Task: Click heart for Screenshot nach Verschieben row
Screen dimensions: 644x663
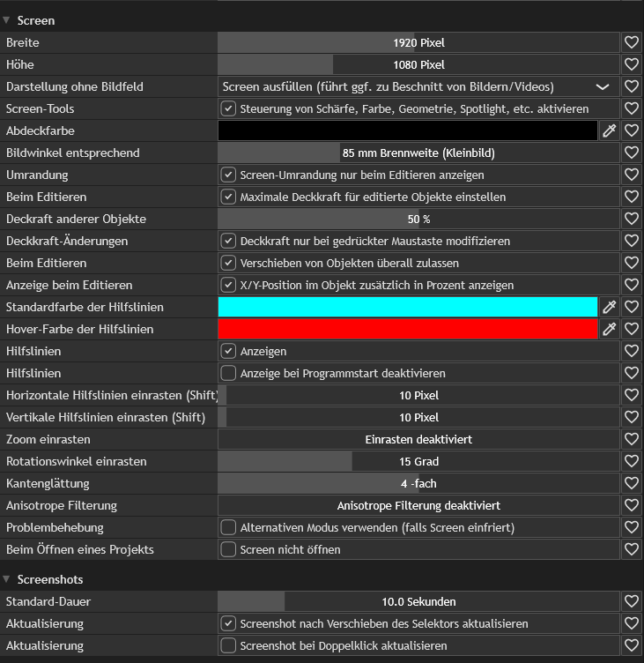Action: click(x=632, y=623)
